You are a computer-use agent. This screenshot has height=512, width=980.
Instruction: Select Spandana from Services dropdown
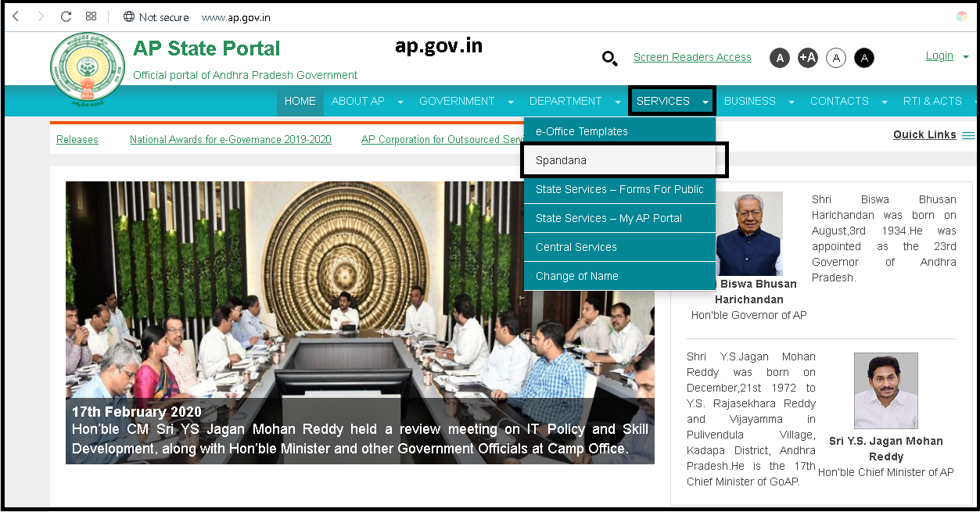coord(619,160)
